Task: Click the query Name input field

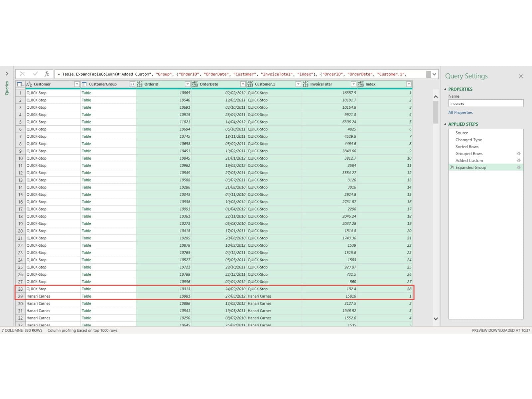Action: click(x=485, y=103)
